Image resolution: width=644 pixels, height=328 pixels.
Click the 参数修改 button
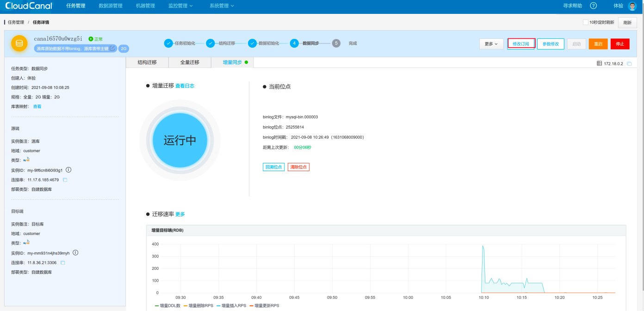click(551, 44)
